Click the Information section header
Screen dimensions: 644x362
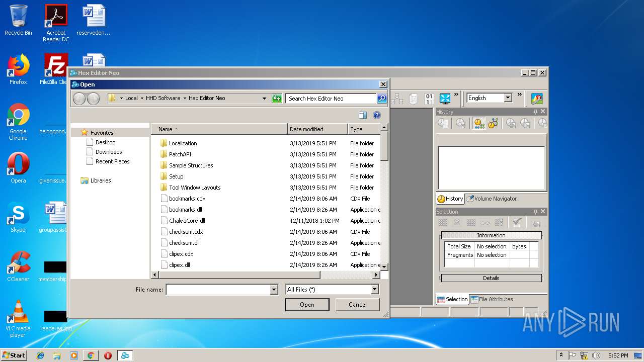click(x=491, y=235)
